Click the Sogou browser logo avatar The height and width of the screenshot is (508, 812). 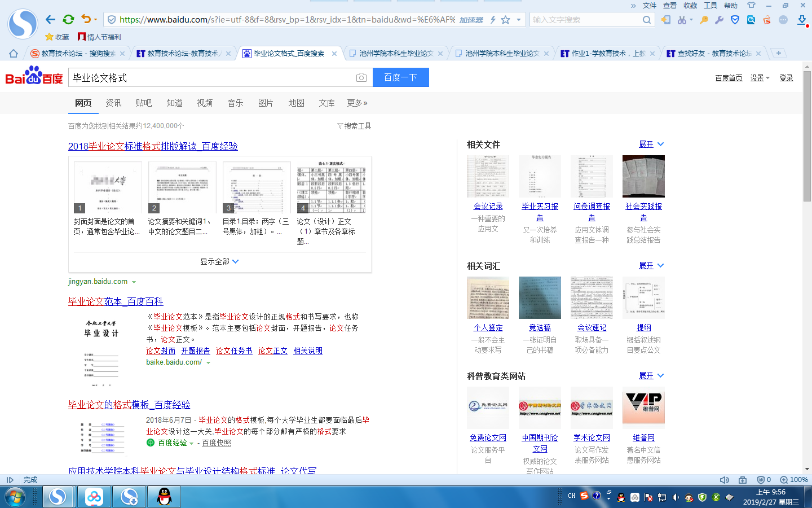pos(23,24)
